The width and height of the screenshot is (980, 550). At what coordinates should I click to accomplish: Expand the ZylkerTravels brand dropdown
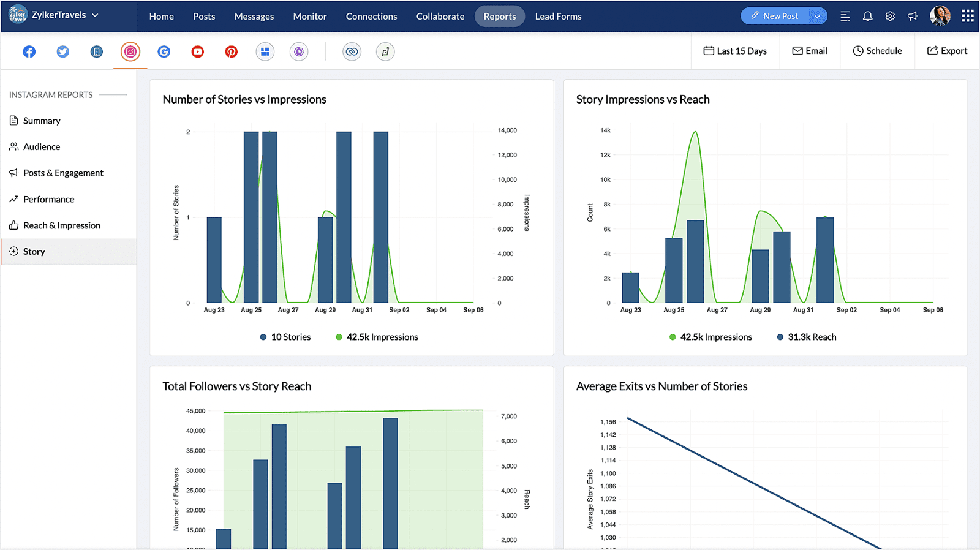(x=95, y=15)
